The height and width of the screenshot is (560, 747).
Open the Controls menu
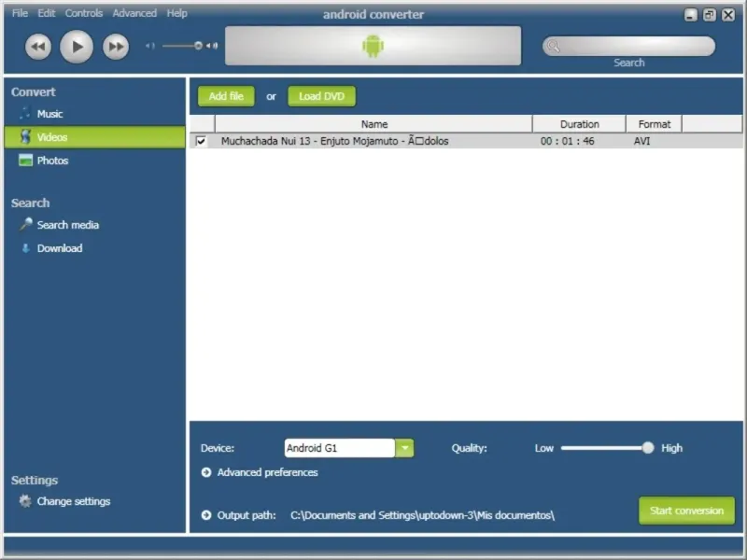(x=84, y=13)
